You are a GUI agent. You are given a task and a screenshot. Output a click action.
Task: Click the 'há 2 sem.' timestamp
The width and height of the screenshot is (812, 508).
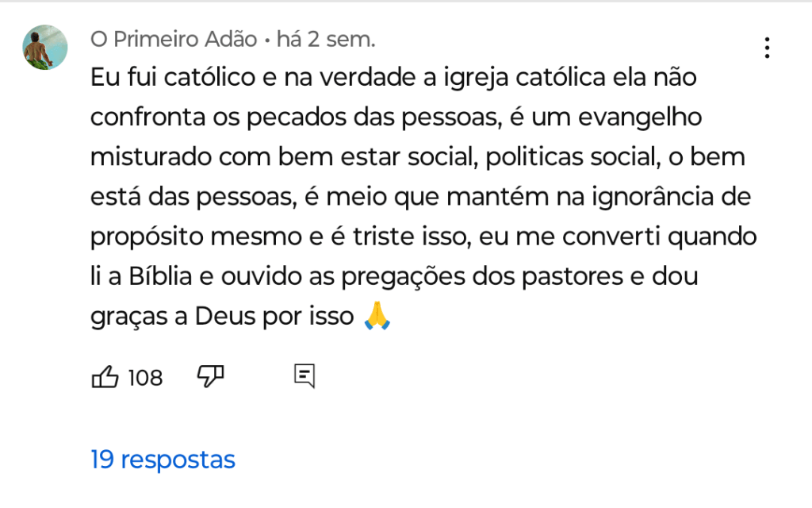326,39
